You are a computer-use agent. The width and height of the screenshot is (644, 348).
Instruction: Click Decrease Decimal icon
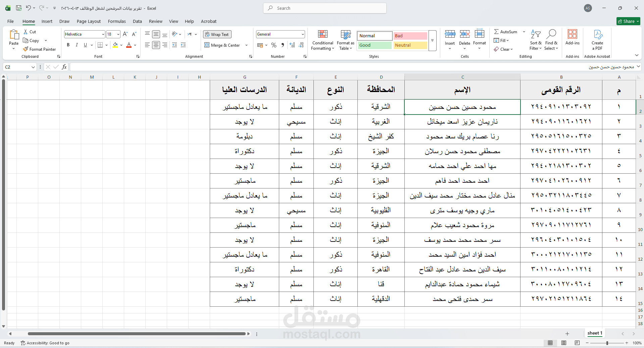(301, 45)
